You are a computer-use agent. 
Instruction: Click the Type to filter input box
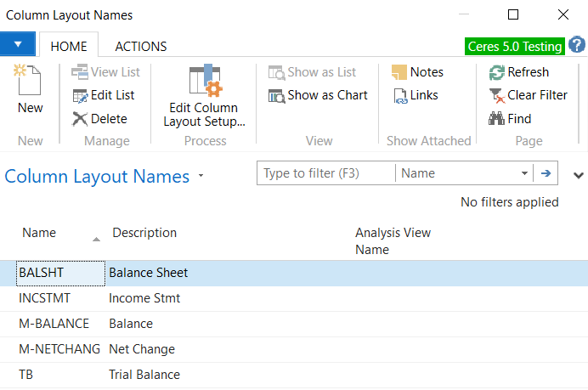[325, 173]
